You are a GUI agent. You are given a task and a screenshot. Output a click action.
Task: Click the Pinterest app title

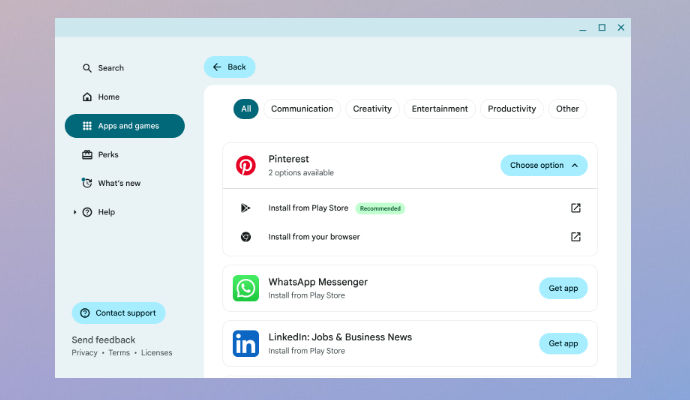[289, 159]
